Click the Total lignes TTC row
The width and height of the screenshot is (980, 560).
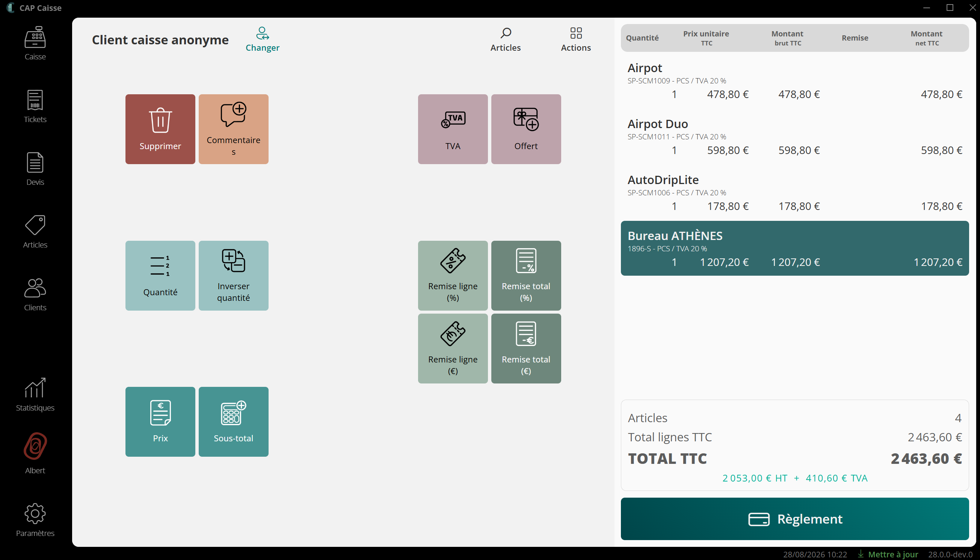pyautogui.click(x=794, y=437)
